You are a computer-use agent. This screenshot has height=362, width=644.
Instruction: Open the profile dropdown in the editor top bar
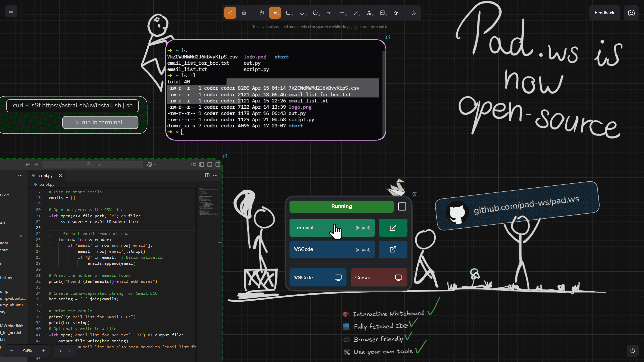(151, 164)
